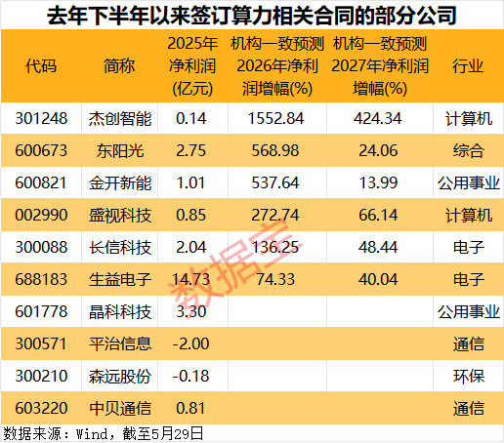Viewport: 504px width, 443px height.
Task: Click 计算机 industry in the 盛视科技 row
Action: pyautogui.click(x=468, y=215)
